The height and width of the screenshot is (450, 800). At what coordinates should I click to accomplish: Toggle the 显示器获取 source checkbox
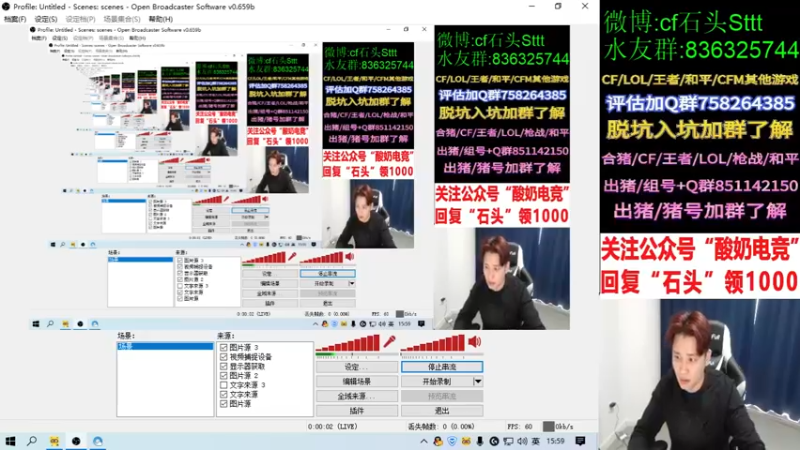[x=223, y=366]
